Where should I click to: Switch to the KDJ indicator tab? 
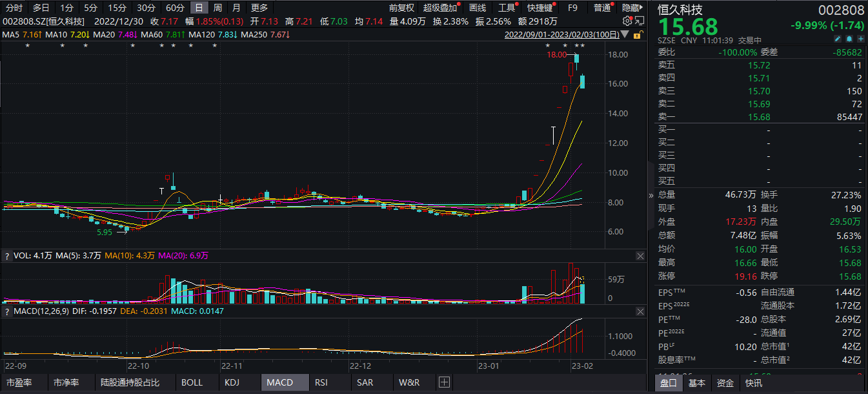pos(232,382)
